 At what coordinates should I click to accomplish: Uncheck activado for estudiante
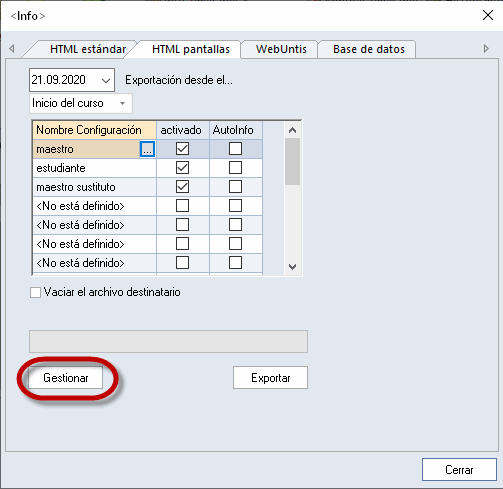182,168
